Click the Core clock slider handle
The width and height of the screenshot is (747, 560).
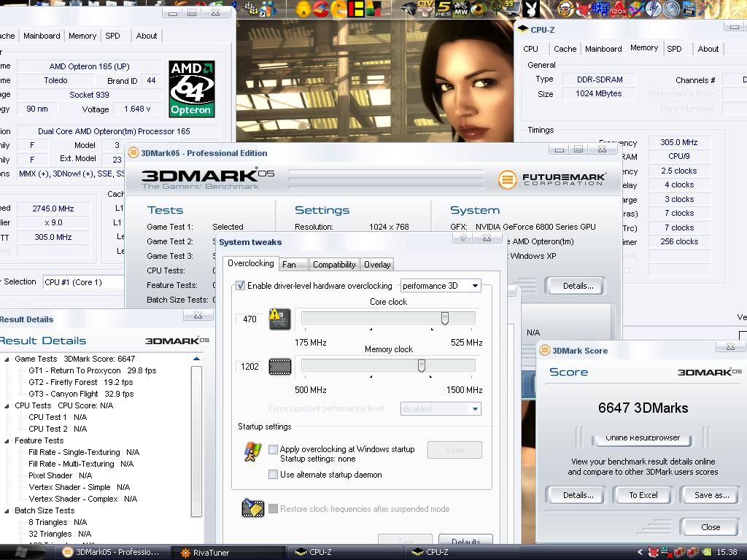[444, 318]
